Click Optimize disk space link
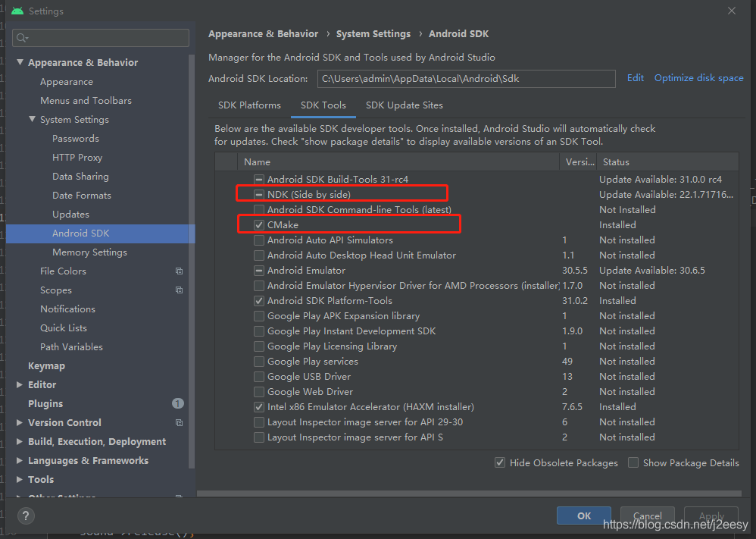The height and width of the screenshot is (539, 756). coord(698,77)
